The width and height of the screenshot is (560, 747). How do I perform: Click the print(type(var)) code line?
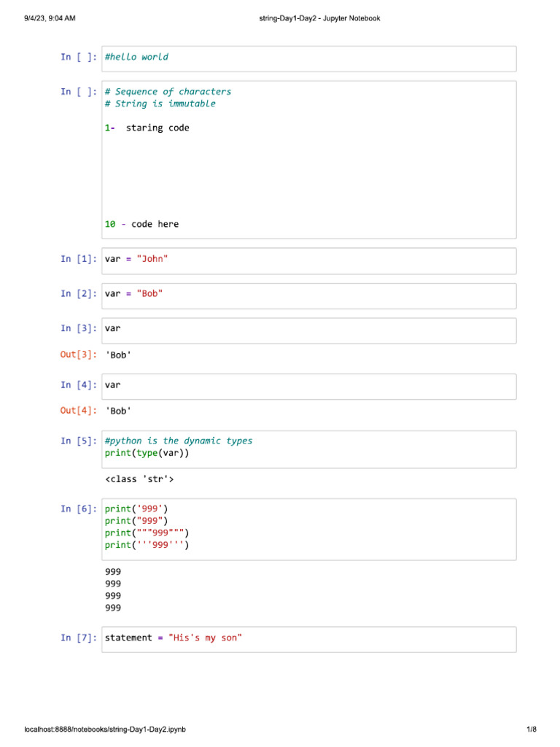point(147,453)
